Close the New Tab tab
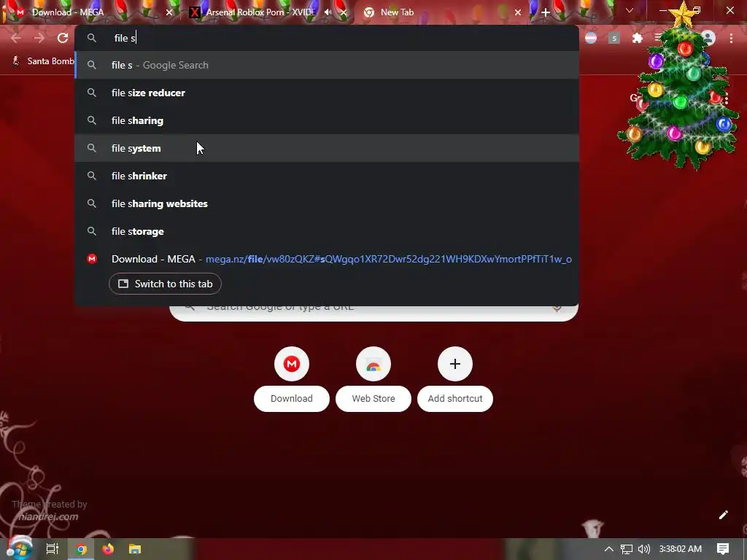 pyautogui.click(x=518, y=12)
